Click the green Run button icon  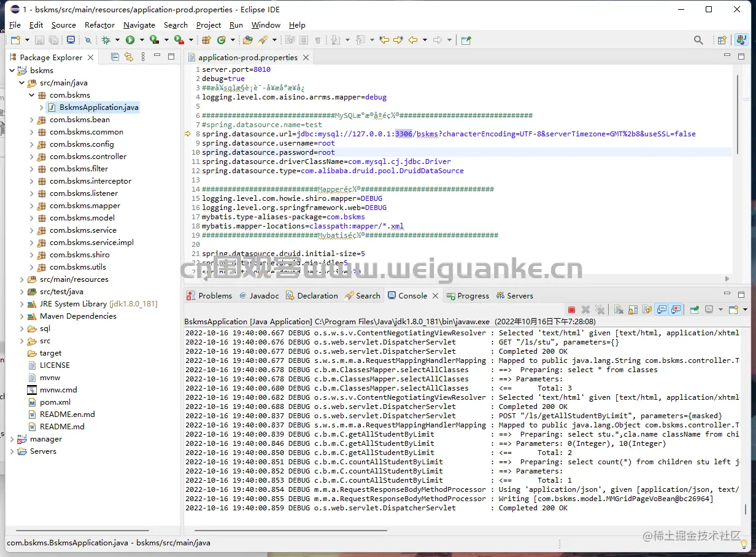click(130, 40)
